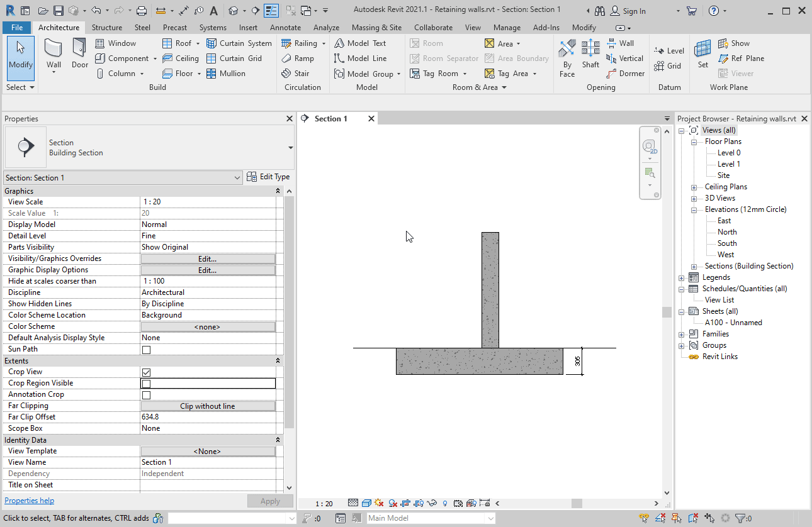Switch to the Structure ribbon tab
Viewport: 812px width, 527px height.
point(107,27)
